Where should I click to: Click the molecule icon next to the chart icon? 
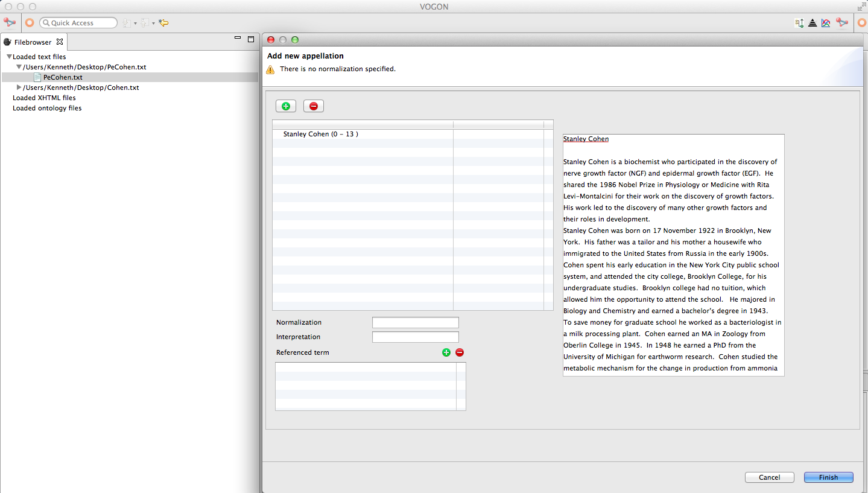[842, 23]
